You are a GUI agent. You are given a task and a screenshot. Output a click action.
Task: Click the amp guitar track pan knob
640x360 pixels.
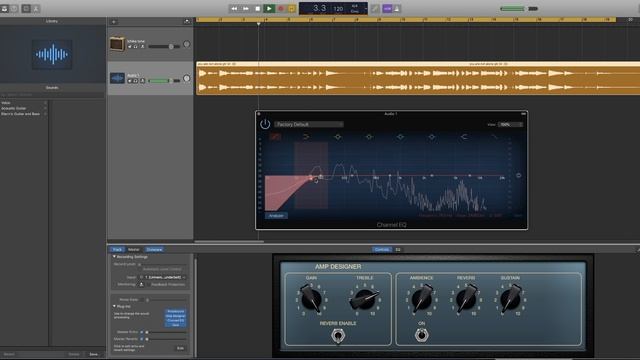point(187,44)
